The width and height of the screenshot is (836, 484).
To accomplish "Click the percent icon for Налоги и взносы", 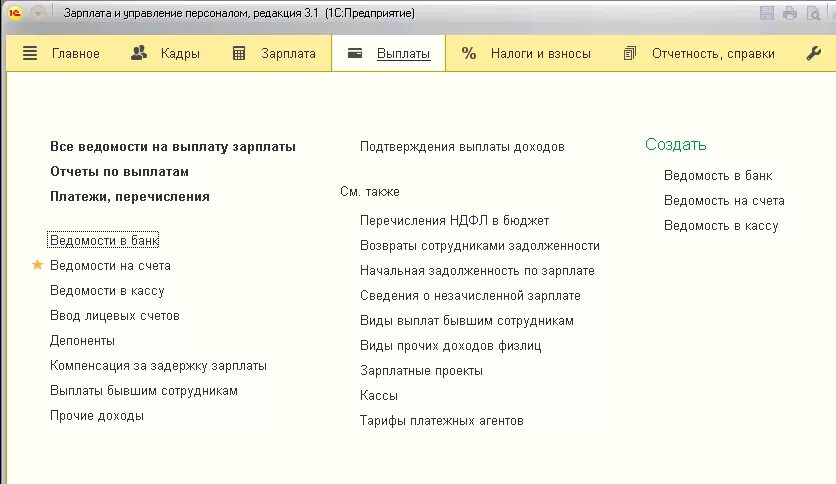I will pyautogui.click(x=469, y=53).
